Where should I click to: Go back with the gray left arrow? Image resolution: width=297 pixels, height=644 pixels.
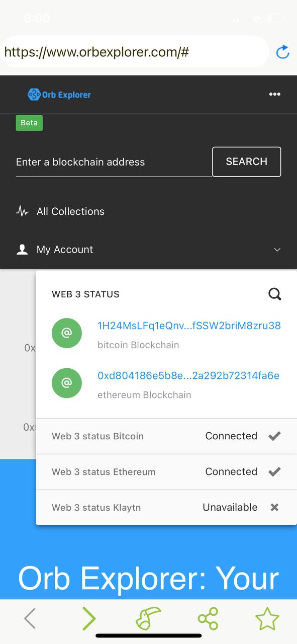coord(30,619)
